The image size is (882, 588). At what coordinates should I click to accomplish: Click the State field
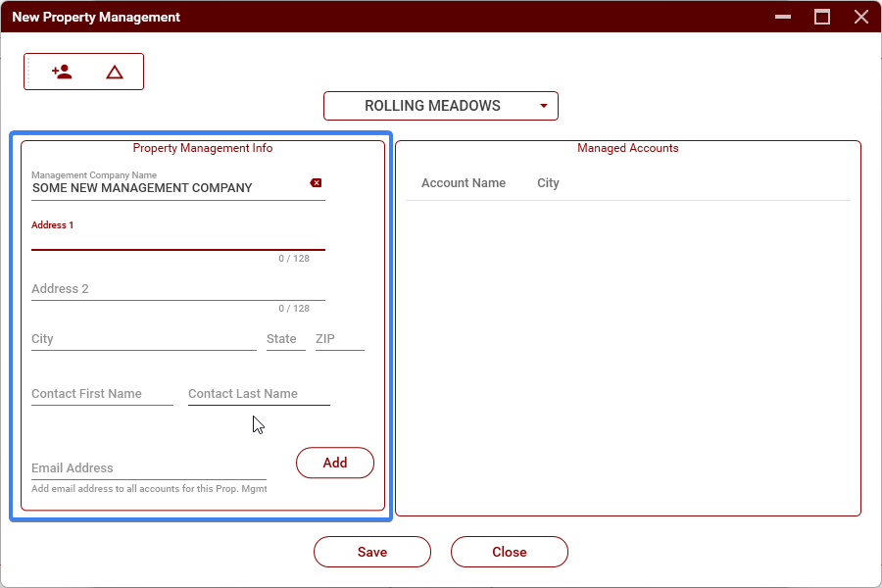(x=285, y=339)
